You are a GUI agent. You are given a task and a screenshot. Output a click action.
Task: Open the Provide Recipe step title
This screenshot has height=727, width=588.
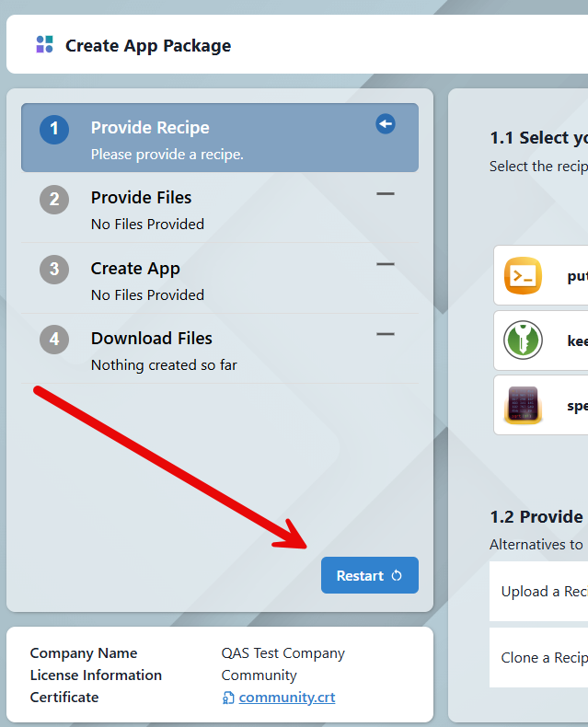(150, 128)
